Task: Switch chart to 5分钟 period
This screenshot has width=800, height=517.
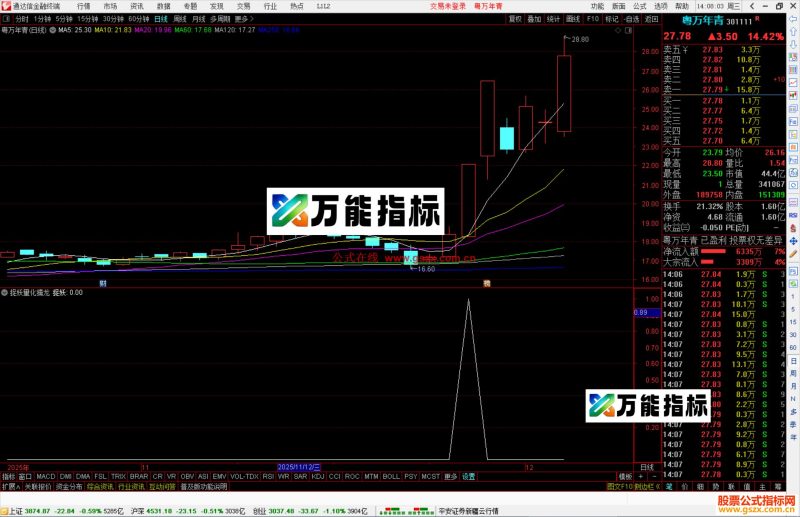Action: point(64,19)
